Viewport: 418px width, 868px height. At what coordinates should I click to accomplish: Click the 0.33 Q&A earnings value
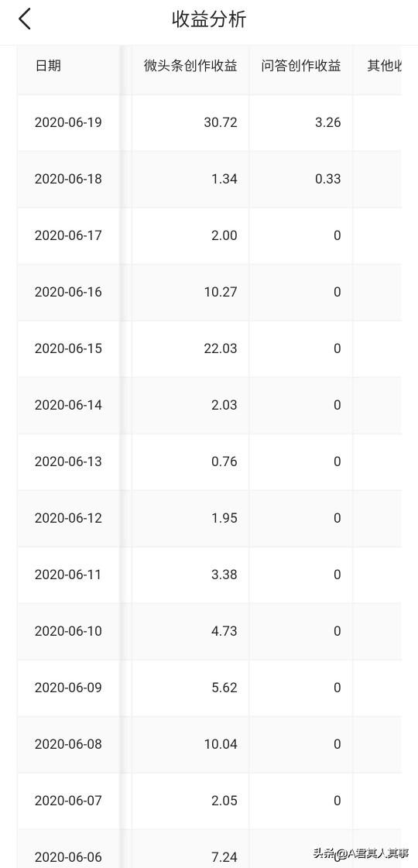click(x=327, y=179)
